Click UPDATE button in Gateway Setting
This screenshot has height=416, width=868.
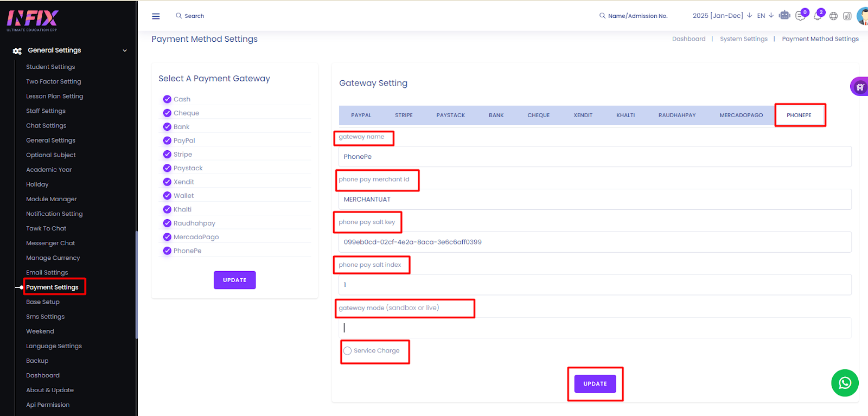pos(595,384)
